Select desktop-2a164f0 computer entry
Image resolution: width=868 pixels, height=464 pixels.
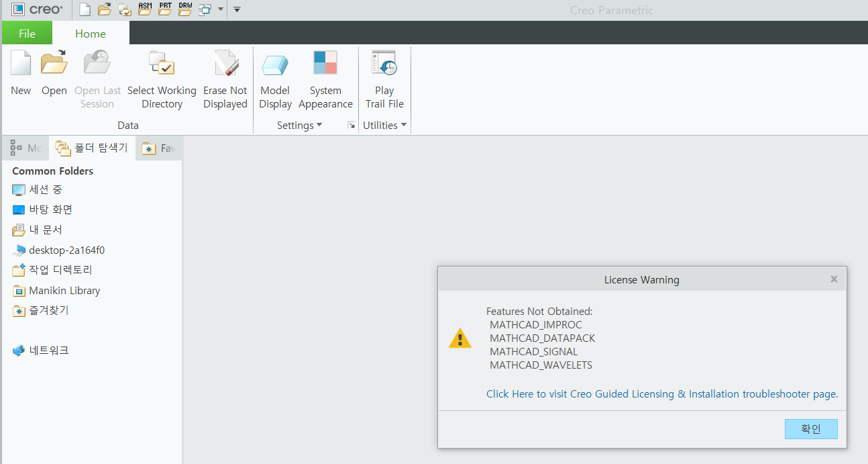[58, 250]
